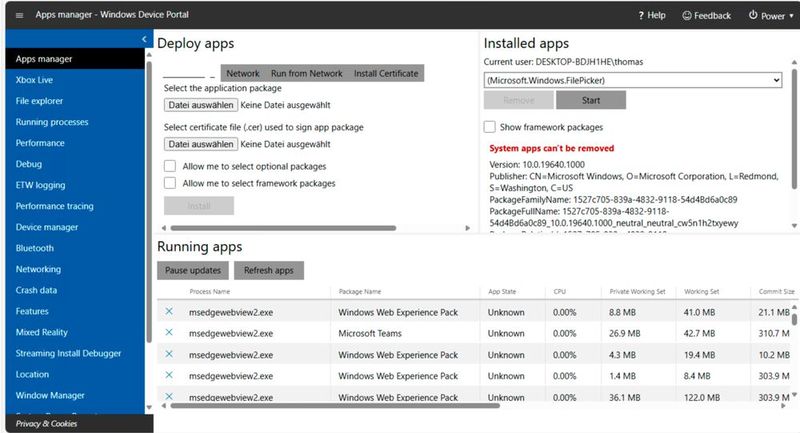This screenshot has height=433, width=800.
Task: Click the 122.0 MB working set value
Action: coord(702,397)
